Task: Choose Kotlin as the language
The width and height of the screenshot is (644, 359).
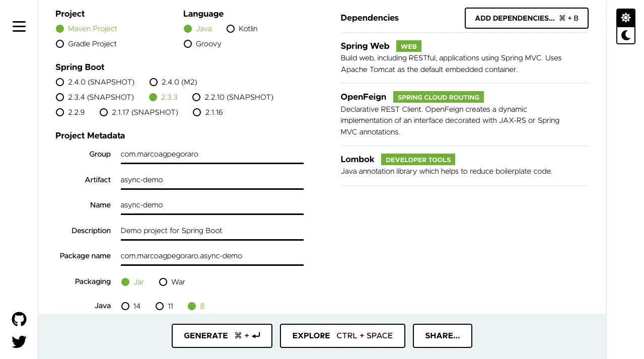Action: coord(242,29)
